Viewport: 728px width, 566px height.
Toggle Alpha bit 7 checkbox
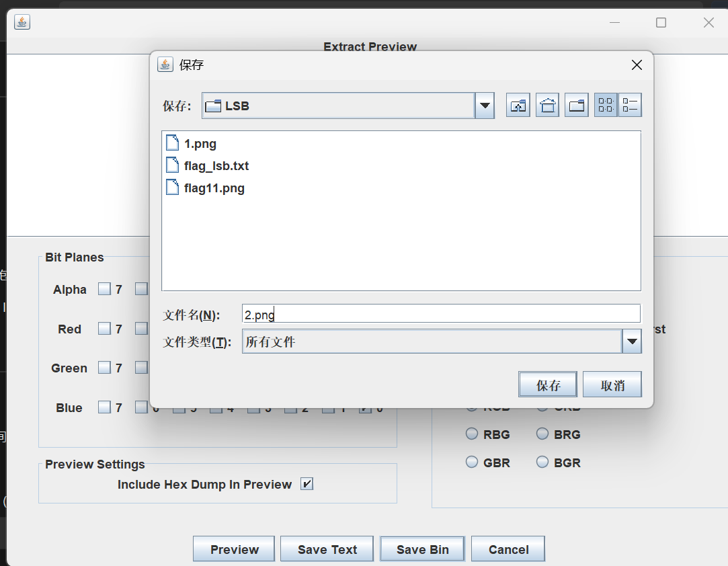[104, 289]
